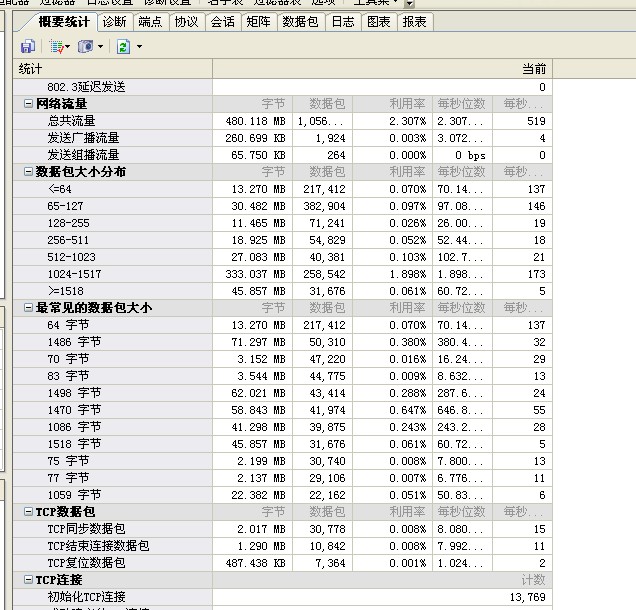Collapse the 最常见的数据包大小 section
The width and height of the screenshot is (636, 610).
click(28, 308)
